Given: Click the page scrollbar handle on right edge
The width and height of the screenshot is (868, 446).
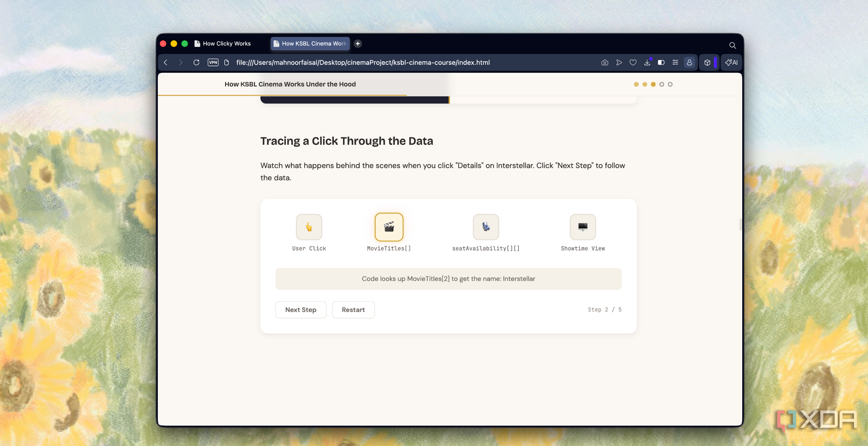Looking at the screenshot, I should coord(740,225).
